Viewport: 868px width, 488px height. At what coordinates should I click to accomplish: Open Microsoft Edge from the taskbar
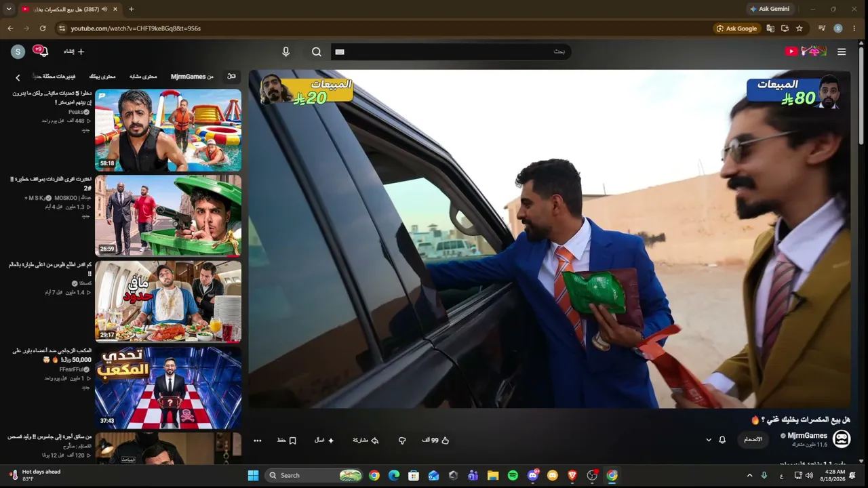394,475
